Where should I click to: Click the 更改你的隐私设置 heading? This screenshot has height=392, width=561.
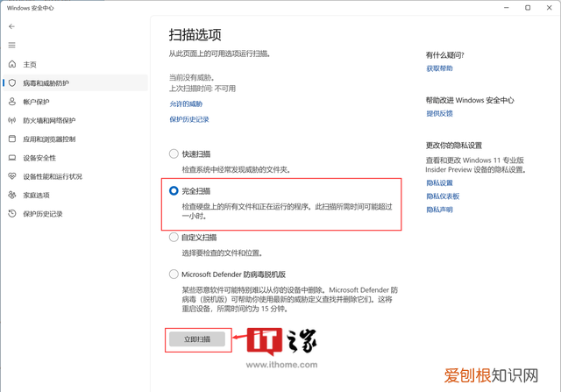[454, 146]
